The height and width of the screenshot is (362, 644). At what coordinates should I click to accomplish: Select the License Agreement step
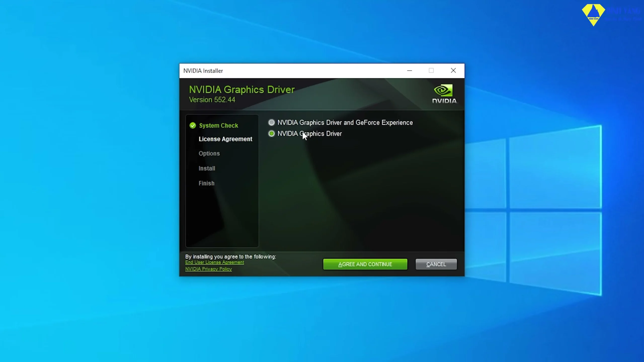pos(225,139)
